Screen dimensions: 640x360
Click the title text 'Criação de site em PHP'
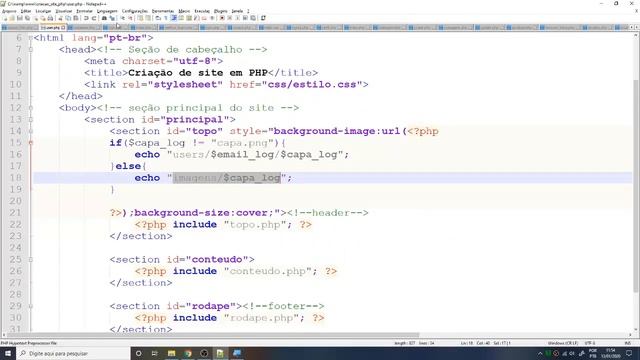[198, 73]
